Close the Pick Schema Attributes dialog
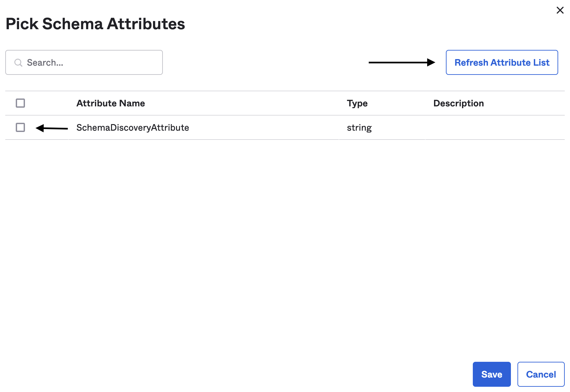570x392 pixels. [x=560, y=11]
